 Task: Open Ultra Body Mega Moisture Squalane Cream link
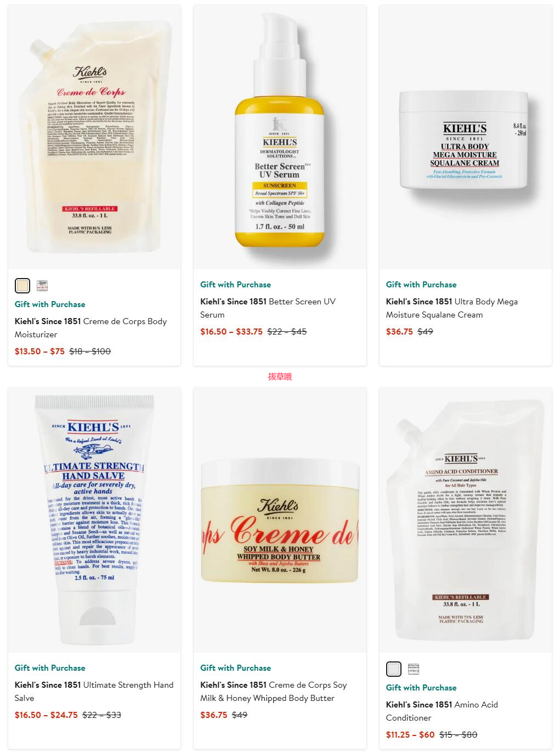[x=451, y=308]
